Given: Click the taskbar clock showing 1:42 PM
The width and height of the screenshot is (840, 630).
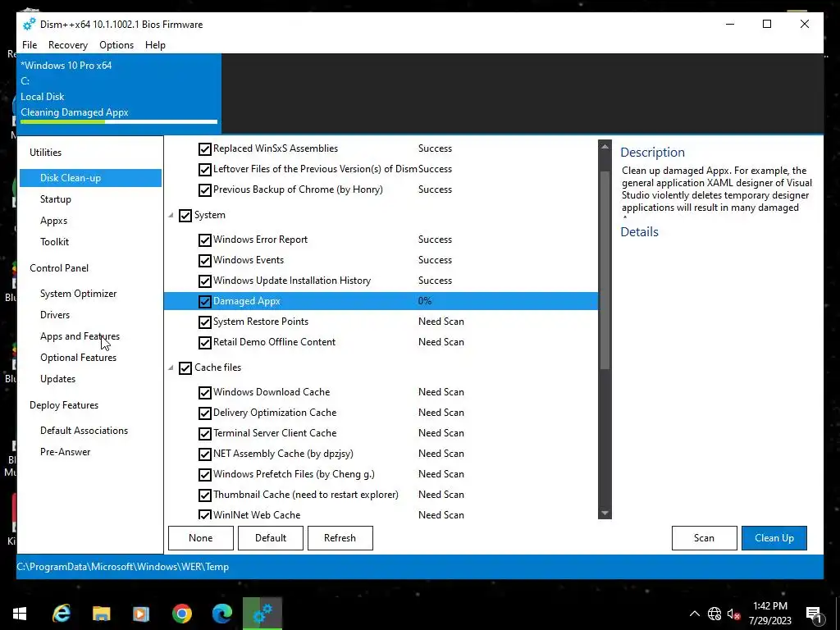Looking at the screenshot, I should pos(769,614).
